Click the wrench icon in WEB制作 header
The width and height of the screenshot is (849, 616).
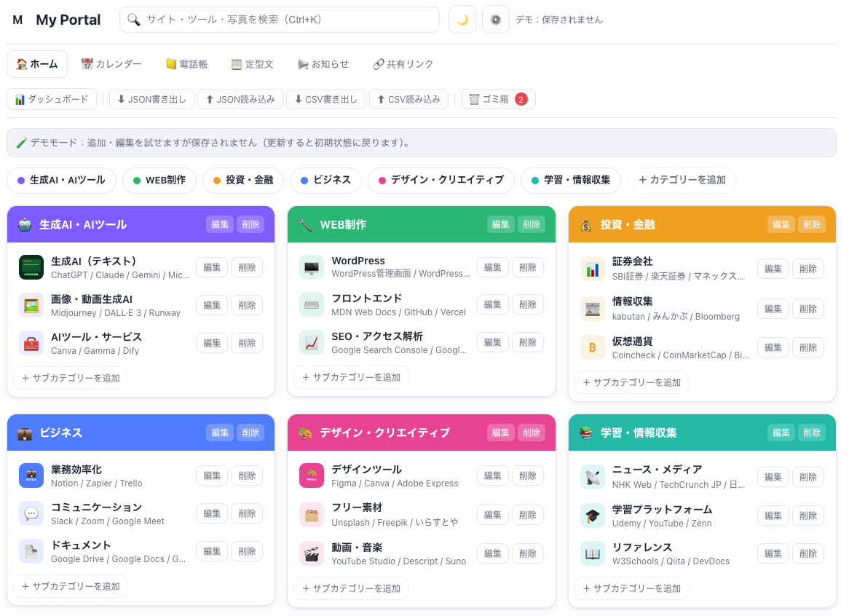[x=305, y=225]
